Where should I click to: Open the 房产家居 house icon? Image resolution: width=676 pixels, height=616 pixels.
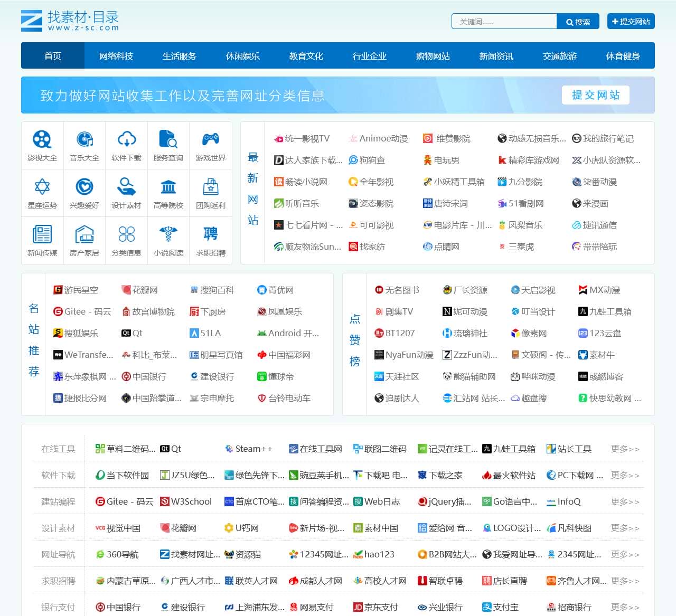tap(84, 234)
